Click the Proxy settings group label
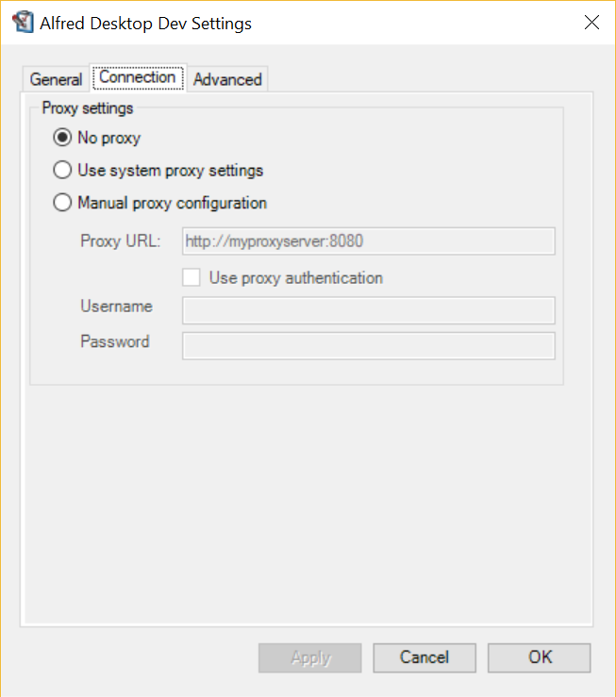 pyautogui.click(x=88, y=108)
